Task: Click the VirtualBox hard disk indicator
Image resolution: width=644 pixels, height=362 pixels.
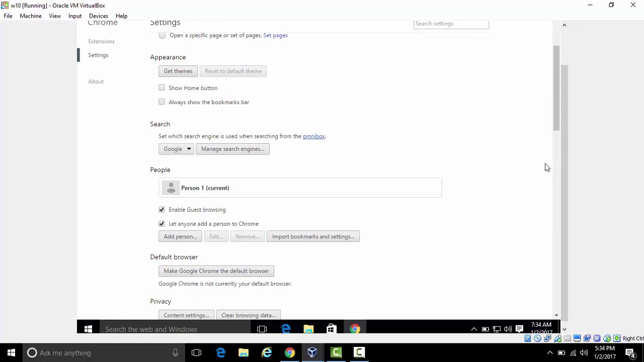Action: [x=528, y=338]
